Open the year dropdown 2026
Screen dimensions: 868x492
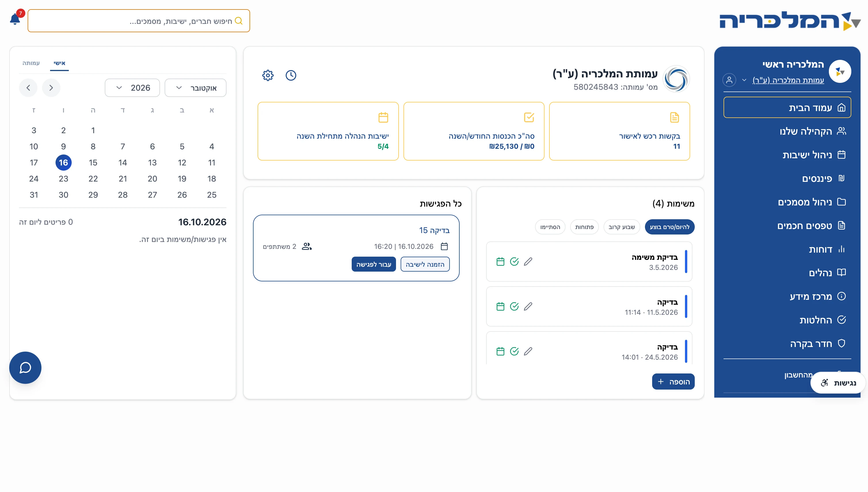[132, 88]
